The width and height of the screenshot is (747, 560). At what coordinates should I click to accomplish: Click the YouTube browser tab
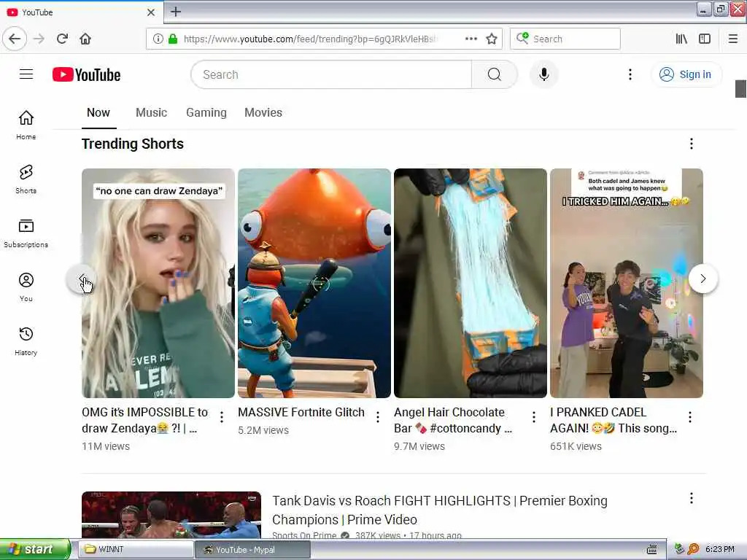[81, 12]
